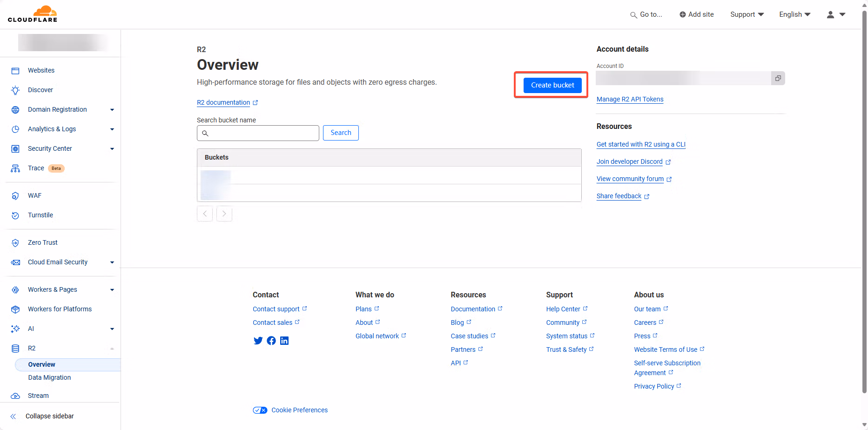Expand the Analytics & Logs submenu arrow
This screenshot has width=868, height=430.
tap(112, 129)
